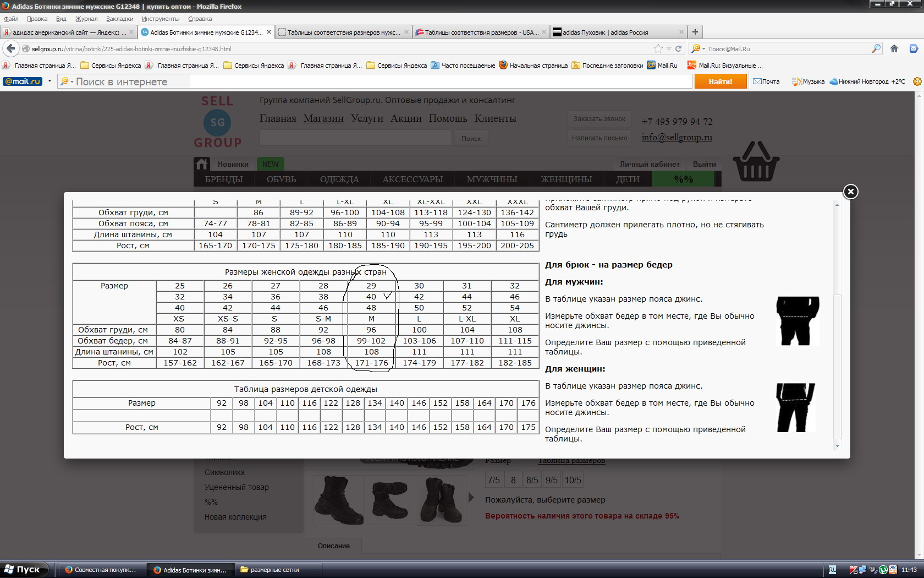Check Нижний Новгород weather widget
Image resolution: width=924 pixels, height=578 pixels.
(867, 81)
